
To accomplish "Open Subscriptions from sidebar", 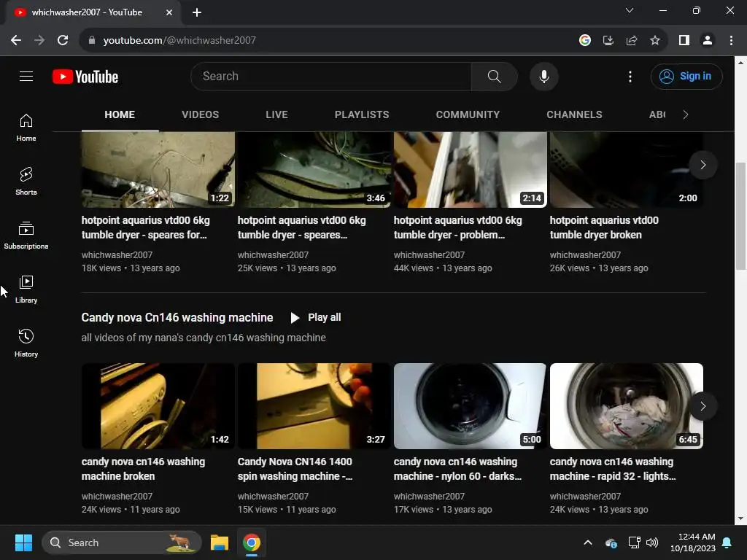I will (x=26, y=236).
